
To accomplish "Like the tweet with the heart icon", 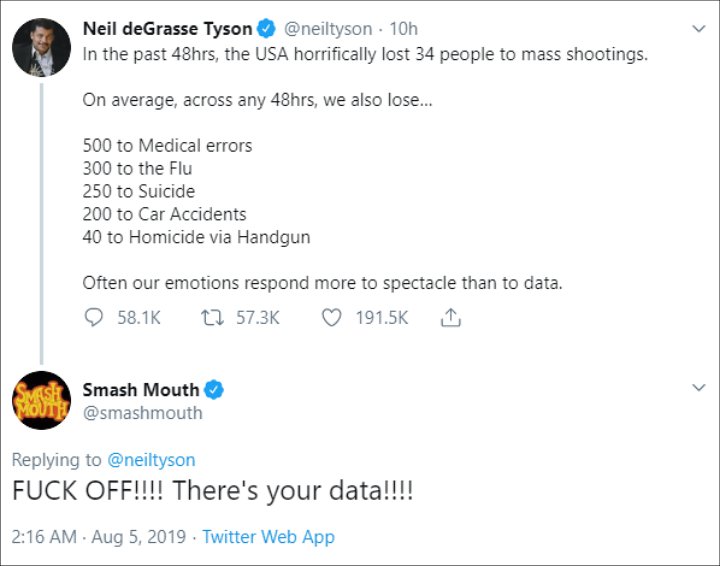I will pyautogui.click(x=331, y=318).
